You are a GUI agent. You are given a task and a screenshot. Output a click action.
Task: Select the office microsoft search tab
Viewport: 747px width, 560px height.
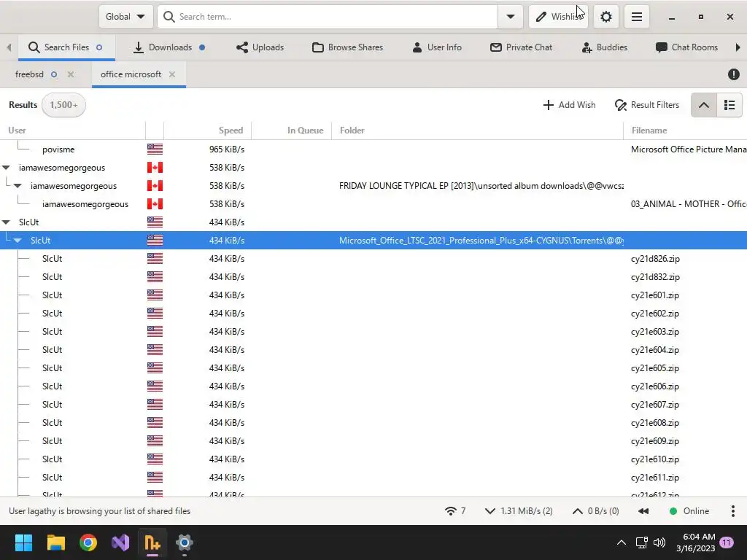pos(131,74)
